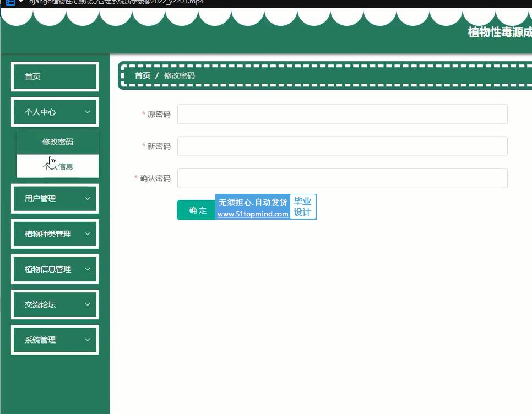The width and height of the screenshot is (532, 414).
Task: Click the 植物性毒源成 header title
Action: tap(500, 32)
